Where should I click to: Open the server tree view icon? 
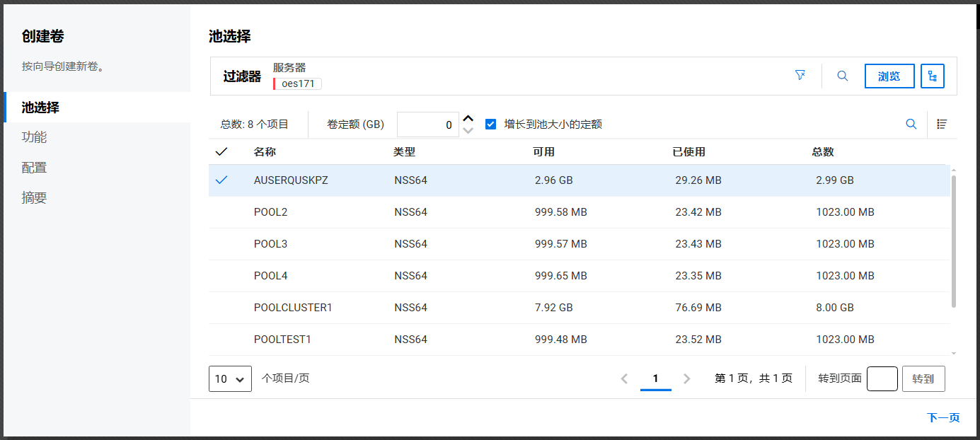coord(932,76)
